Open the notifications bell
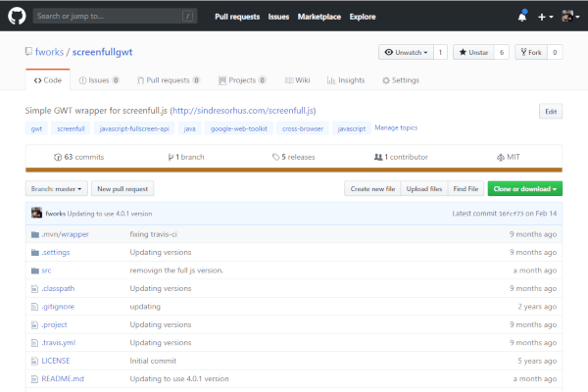 point(521,17)
